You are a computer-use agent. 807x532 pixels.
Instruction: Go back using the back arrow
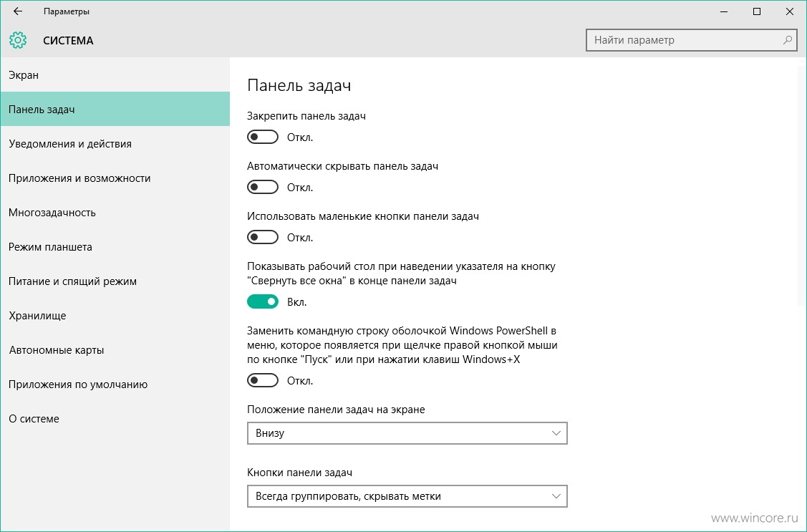pyautogui.click(x=17, y=11)
